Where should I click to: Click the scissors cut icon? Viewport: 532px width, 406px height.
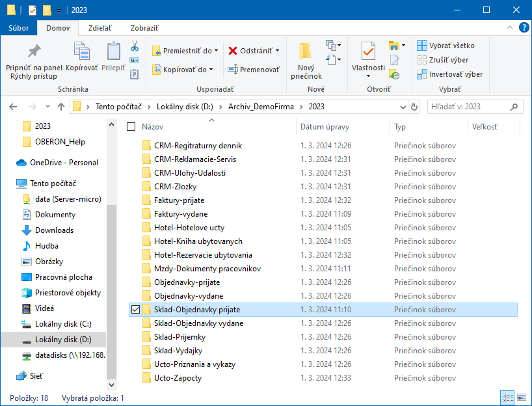tap(135, 46)
